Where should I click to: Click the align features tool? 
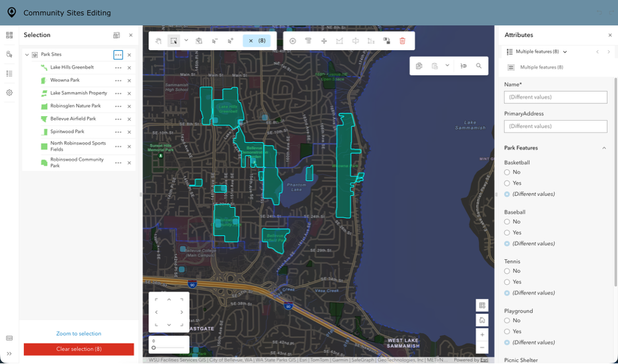pos(371,41)
